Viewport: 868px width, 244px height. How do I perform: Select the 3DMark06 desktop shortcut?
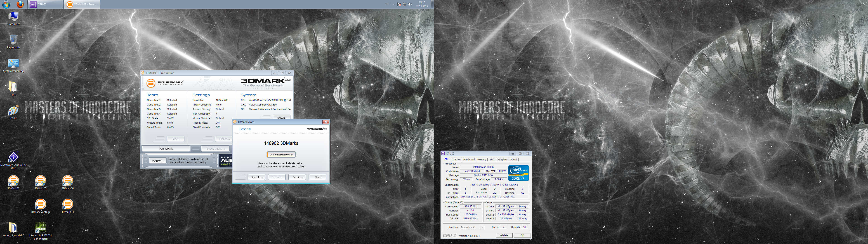[67, 183]
